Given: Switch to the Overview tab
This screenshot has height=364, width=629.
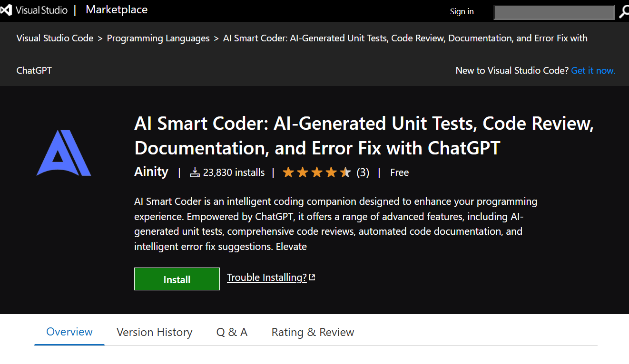Looking at the screenshot, I should (x=69, y=332).
